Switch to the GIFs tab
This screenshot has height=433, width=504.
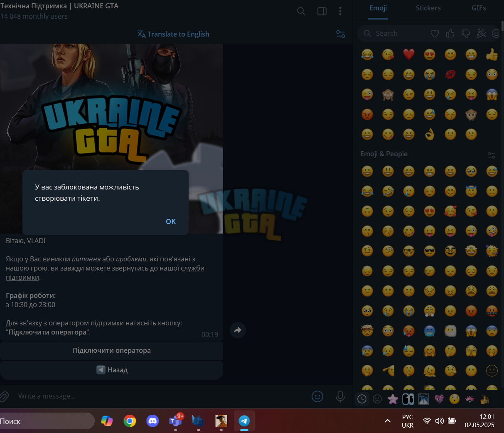479,8
